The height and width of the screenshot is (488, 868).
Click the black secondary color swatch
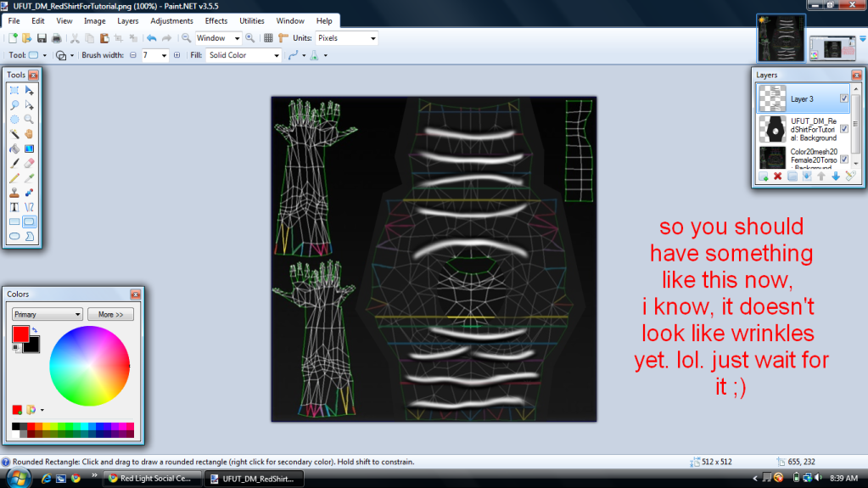[31, 345]
